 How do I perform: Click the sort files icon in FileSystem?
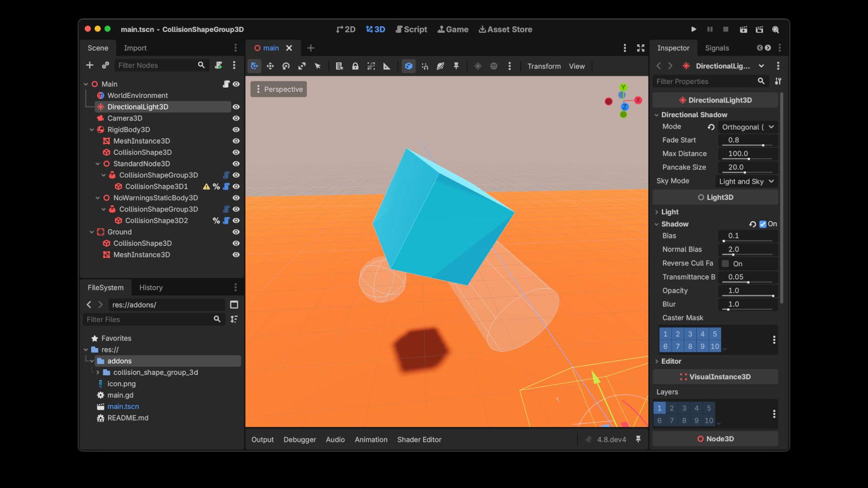pos(234,319)
